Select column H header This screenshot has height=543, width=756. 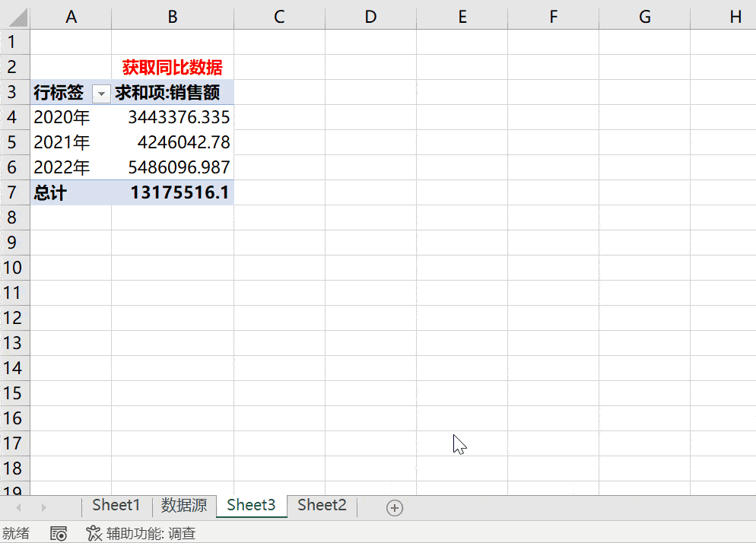click(x=723, y=17)
